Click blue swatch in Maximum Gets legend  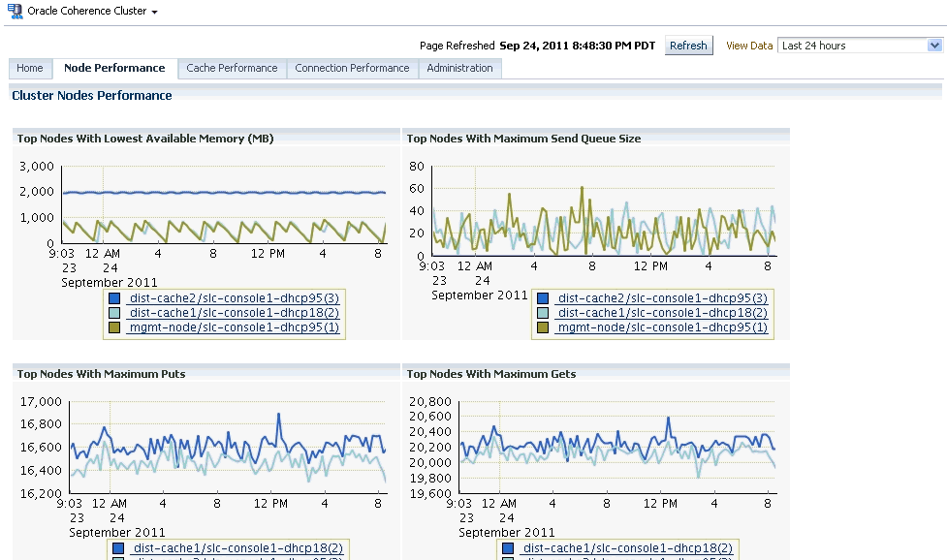click(x=507, y=548)
